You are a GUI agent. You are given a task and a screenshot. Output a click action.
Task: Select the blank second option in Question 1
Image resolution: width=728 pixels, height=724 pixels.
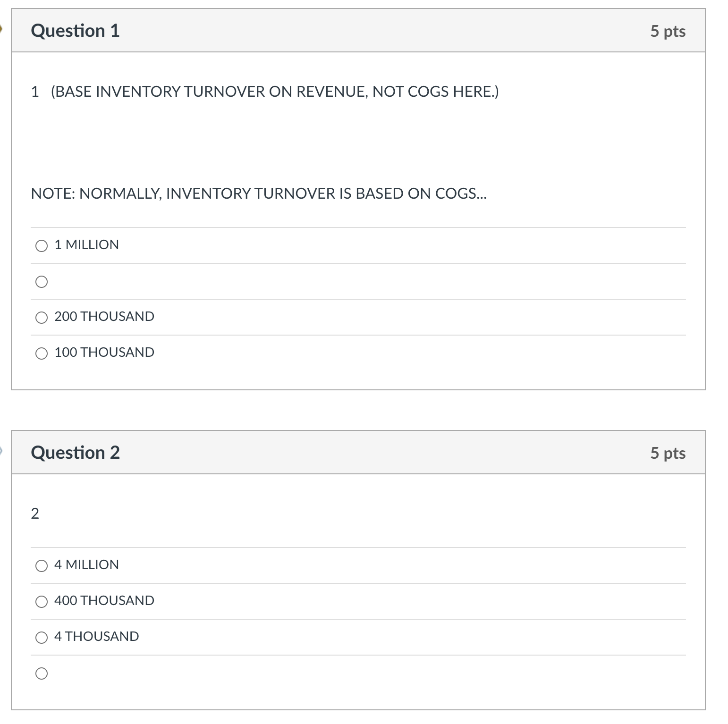coord(42,282)
